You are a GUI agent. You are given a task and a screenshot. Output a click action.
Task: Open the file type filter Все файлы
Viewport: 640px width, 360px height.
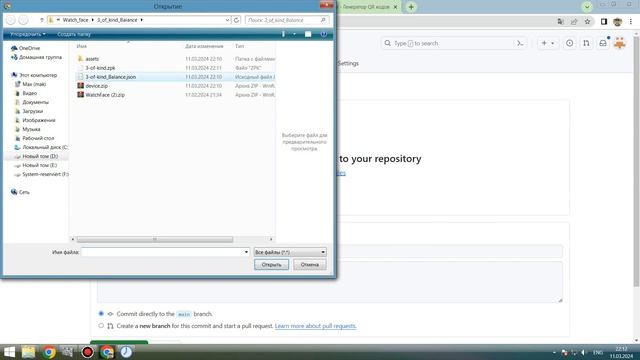(x=290, y=252)
